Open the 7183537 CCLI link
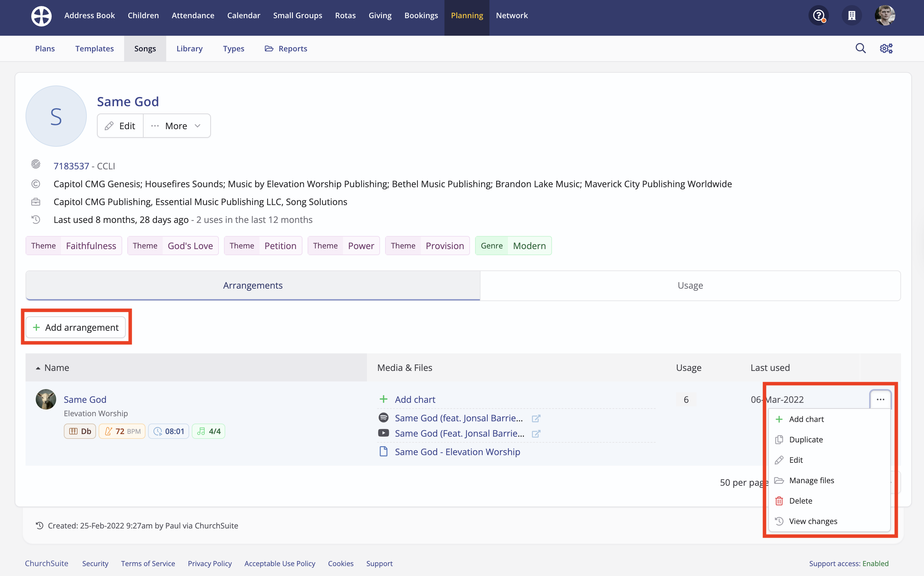Screen dimensions: 924x576 click(71, 166)
